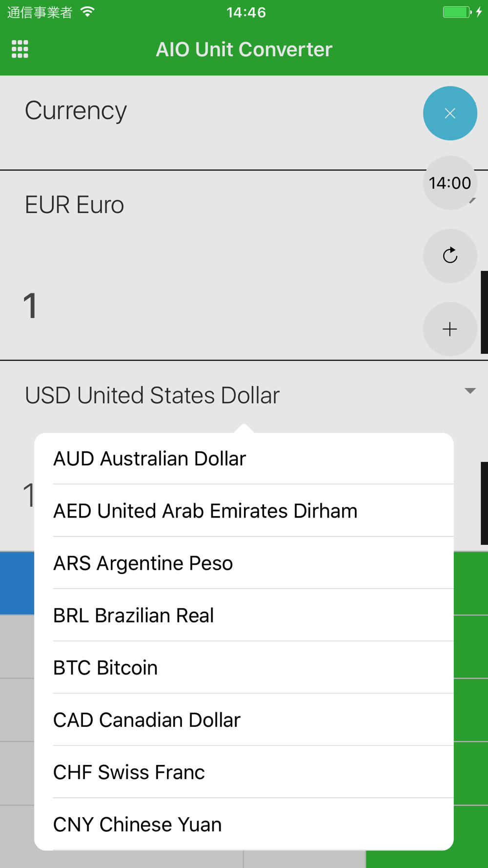Tap the Wi-Fi icon in status bar
Viewport: 488px width, 868px height.
pyautogui.click(x=88, y=12)
